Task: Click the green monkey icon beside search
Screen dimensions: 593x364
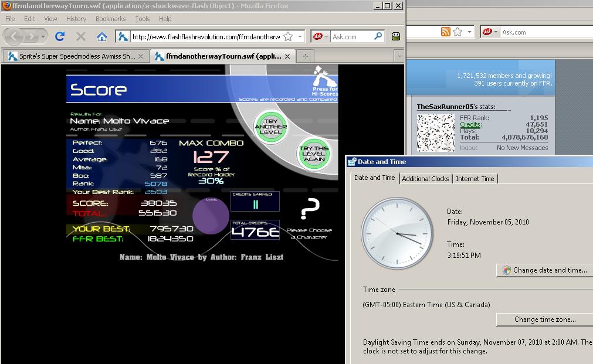Action: 395,36
